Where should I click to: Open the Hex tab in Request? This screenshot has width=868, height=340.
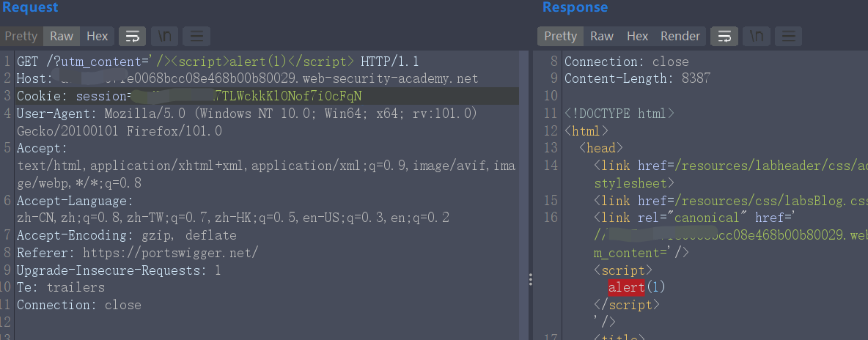pos(98,36)
